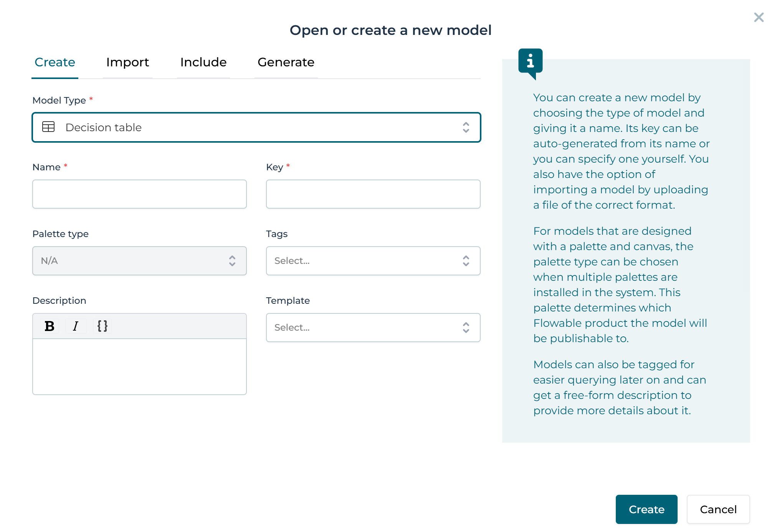Screen dimensions: 782x532
Task: Focus the Name input field
Action: click(139, 194)
